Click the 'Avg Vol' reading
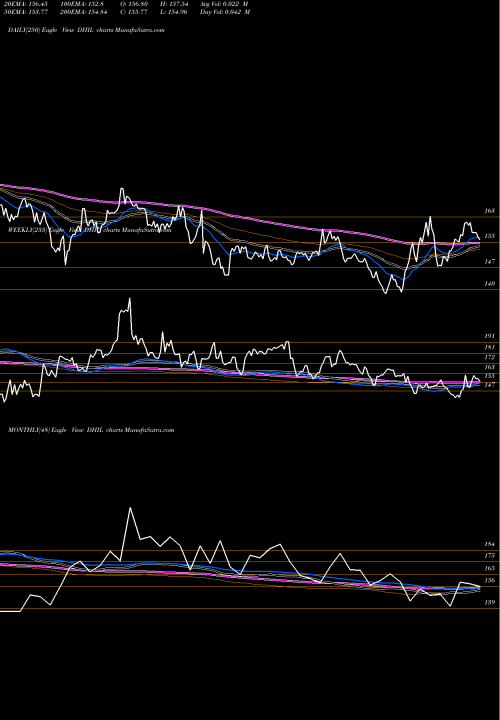The height and width of the screenshot is (720, 500). click(224, 4)
